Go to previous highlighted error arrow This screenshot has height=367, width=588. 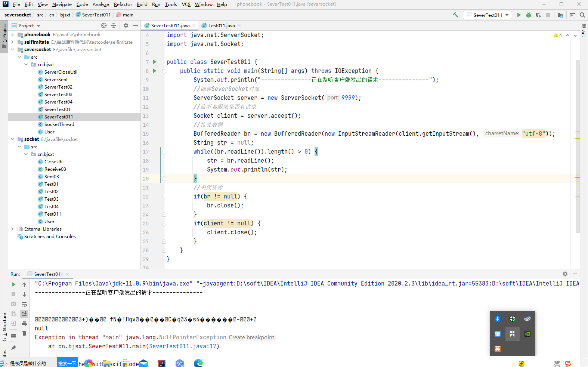coord(567,35)
